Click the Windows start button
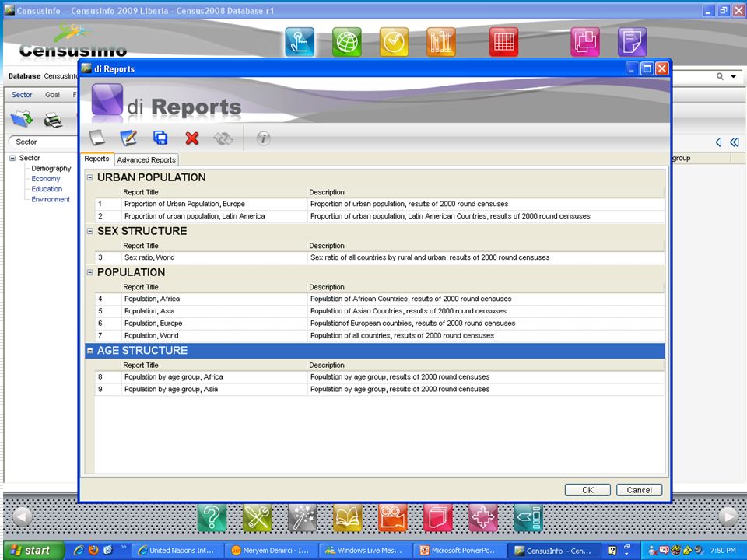This screenshot has height=560, width=747. (33, 551)
